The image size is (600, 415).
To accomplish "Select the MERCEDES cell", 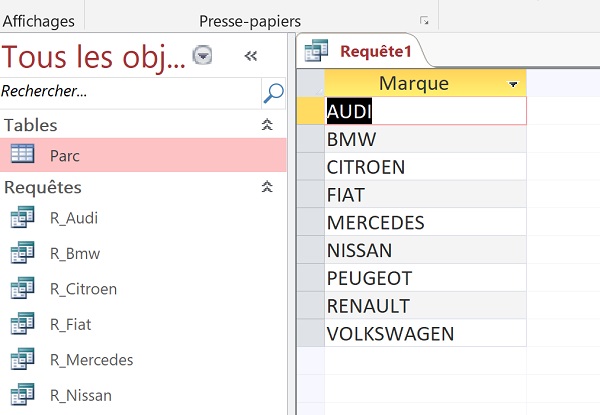I will coord(426,222).
